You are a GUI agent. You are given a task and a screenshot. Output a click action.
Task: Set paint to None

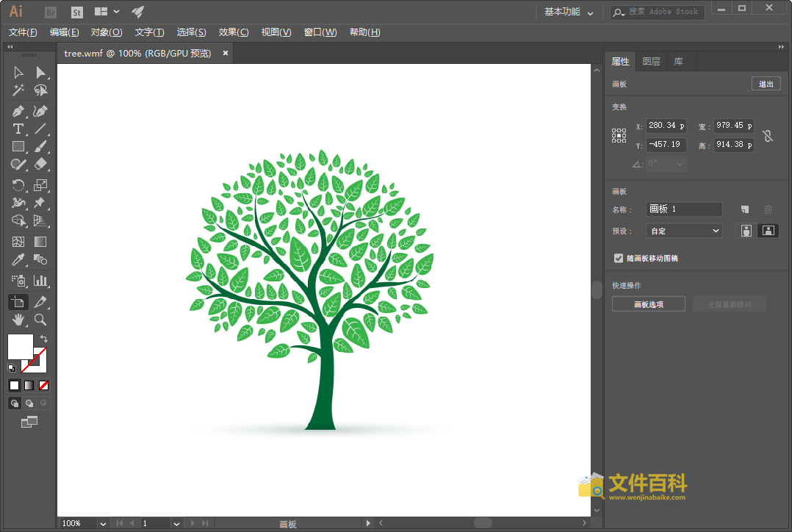(44, 386)
